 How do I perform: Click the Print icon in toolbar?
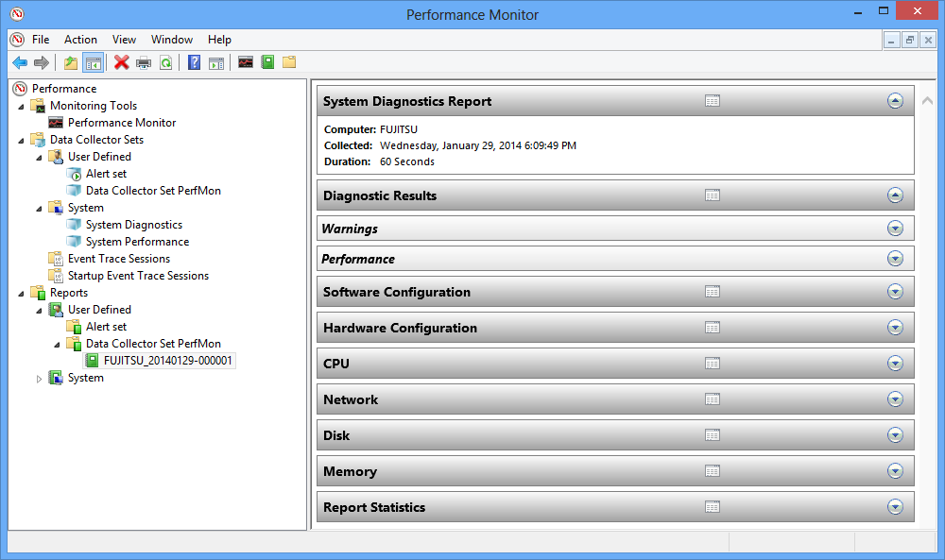144,62
